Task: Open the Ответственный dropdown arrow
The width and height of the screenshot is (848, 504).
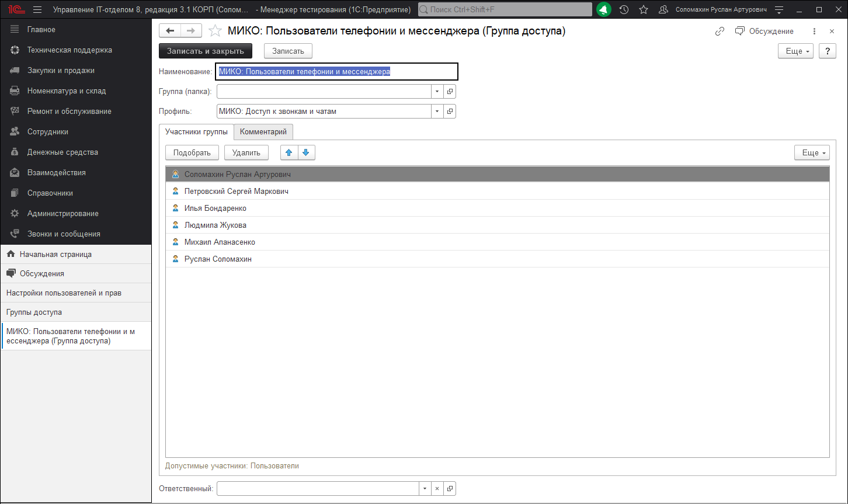Action: (424, 489)
